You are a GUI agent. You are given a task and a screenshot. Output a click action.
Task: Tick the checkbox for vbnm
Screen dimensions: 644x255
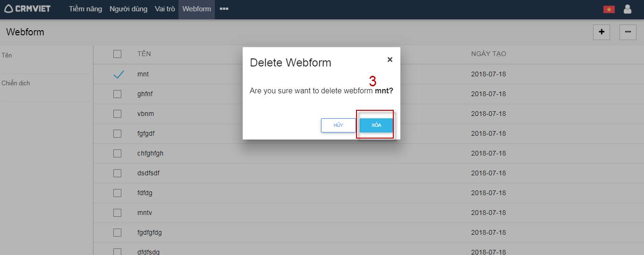click(x=117, y=114)
